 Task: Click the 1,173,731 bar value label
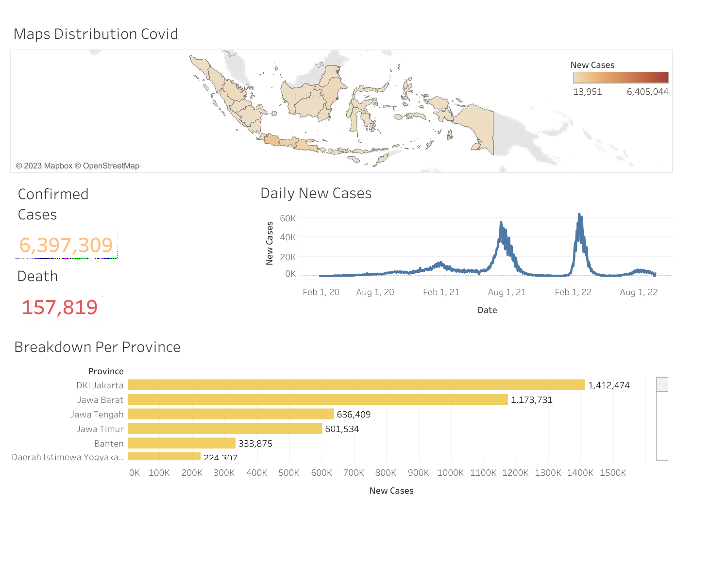click(x=531, y=400)
